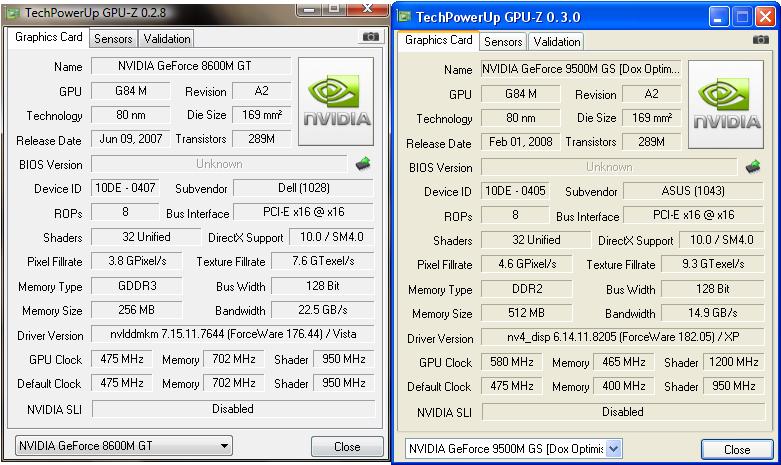Click Texture Fillrate value 9.3 GTexel/s
Screen dimensions: 781x465
pyautogui.click(x=712, y=264)
